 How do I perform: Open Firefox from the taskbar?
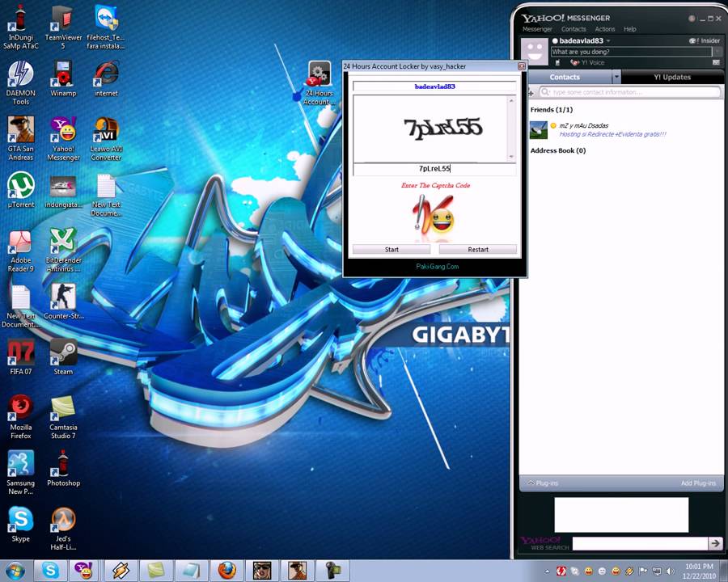point(226,571)
